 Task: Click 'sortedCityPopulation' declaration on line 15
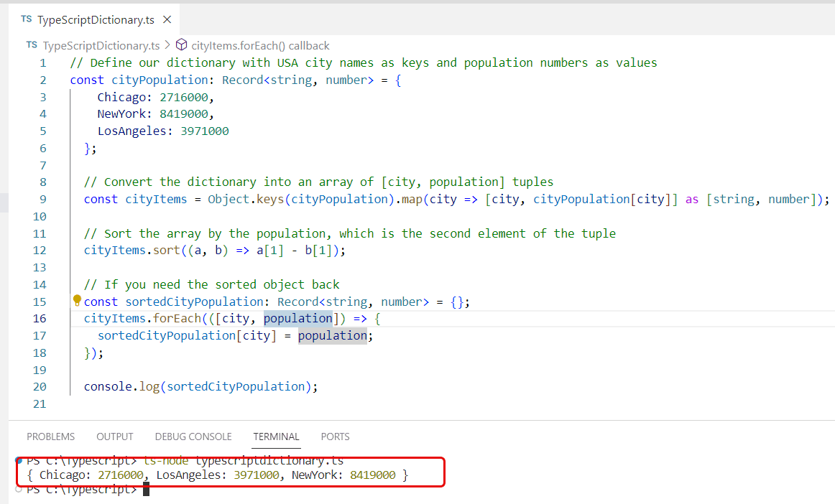pyautogui.click(x=194, y=302)
